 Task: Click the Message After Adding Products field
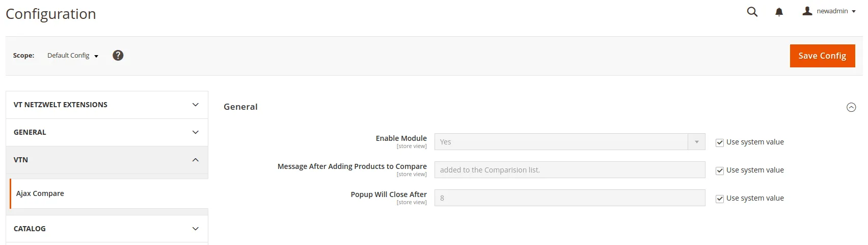[569, 170]
